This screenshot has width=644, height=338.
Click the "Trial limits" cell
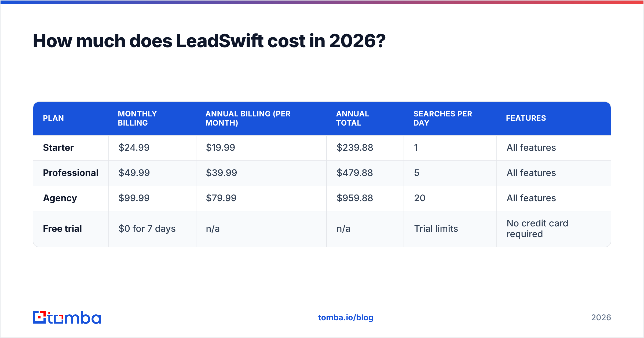pyautogui.click(x=436, y=229)
